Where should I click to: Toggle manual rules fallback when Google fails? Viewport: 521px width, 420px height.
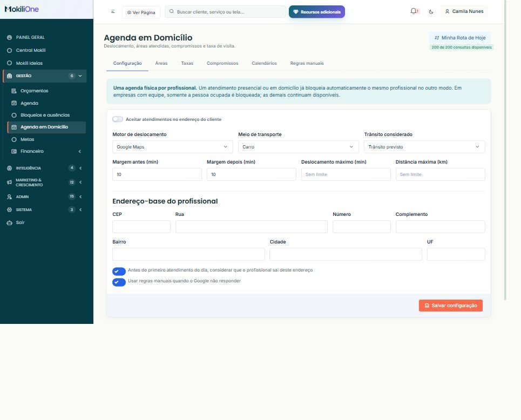point(119,282)
